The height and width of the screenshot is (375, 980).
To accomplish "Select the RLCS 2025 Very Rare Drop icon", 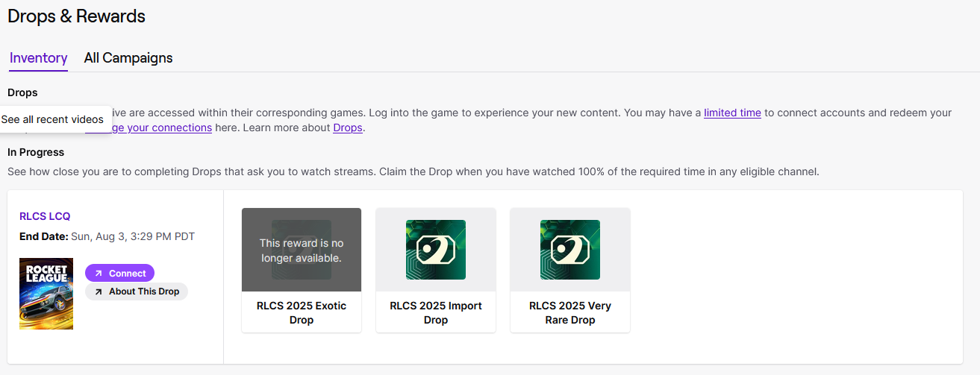I will click(570, 250).
